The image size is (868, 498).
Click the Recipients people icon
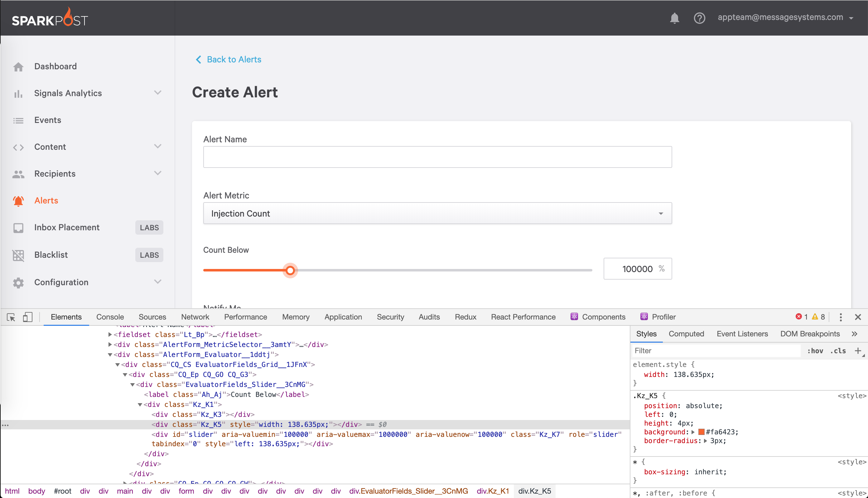tap(18, 174)
